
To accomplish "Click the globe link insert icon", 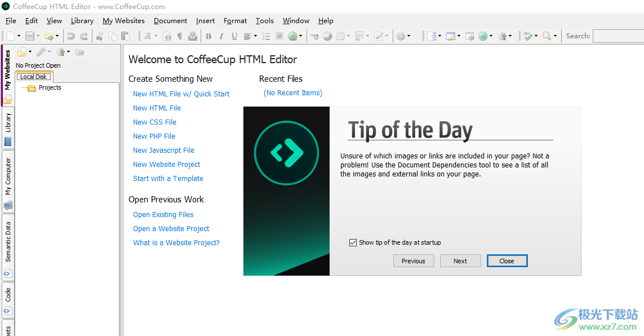I will pyautogui.click(x=292, y=36).
